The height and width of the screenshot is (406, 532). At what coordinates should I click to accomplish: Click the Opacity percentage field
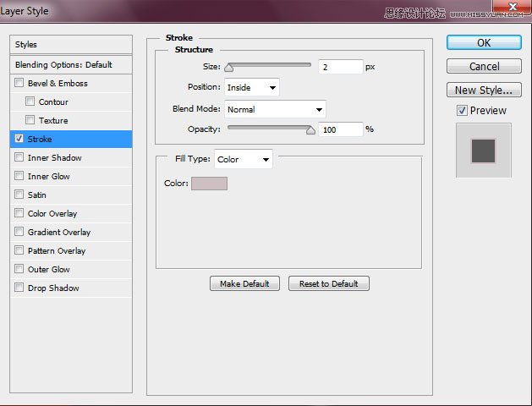(341, 129)
